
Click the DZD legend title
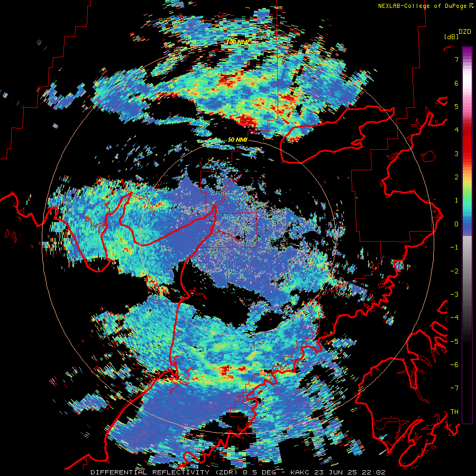(x=465, y=32)
